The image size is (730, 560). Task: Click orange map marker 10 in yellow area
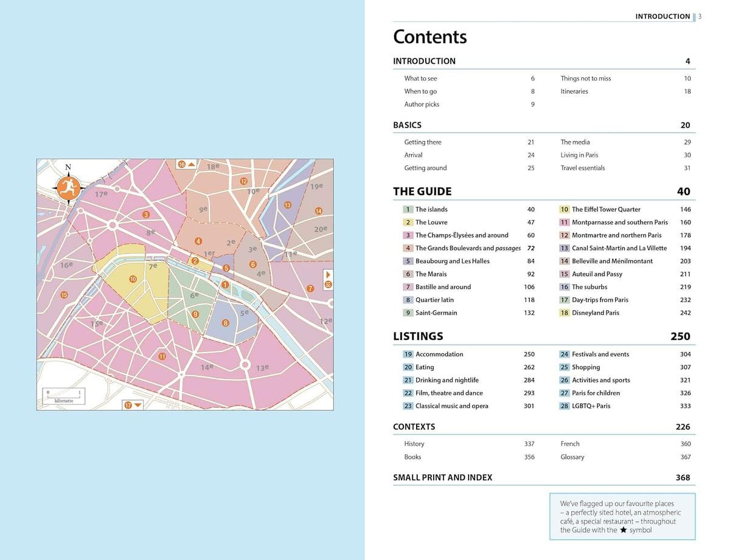coord(133,279)
